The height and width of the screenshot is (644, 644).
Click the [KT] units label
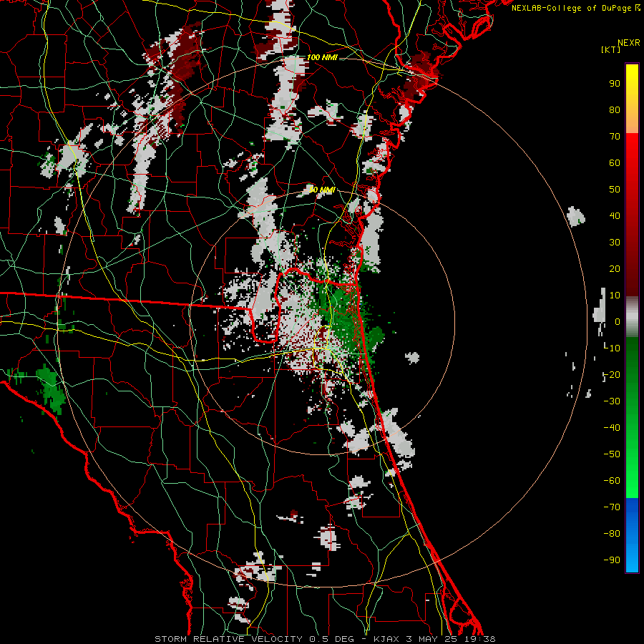coord(611,49)
